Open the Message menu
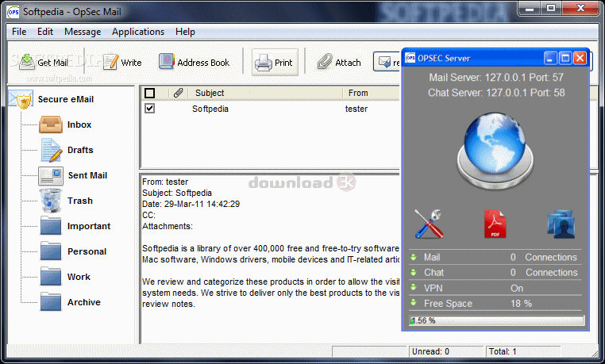The width and height of the screenshot is (605, 364). pos(83,32)
